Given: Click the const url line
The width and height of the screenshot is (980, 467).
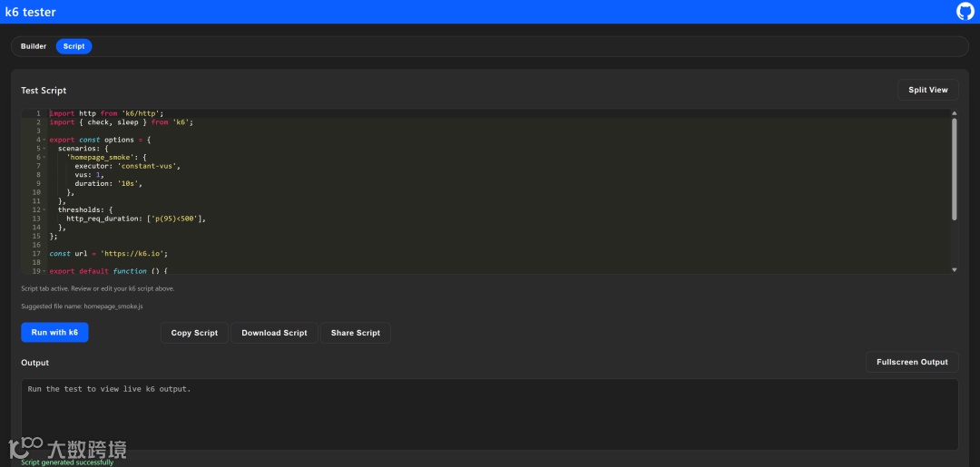Looking at the screenshot, I should click(x=109, y=254).
